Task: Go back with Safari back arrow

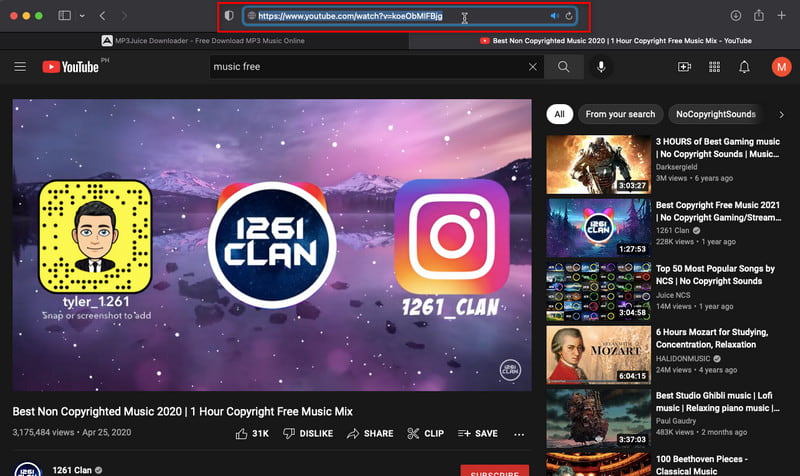Action: [x=103, y=16]
